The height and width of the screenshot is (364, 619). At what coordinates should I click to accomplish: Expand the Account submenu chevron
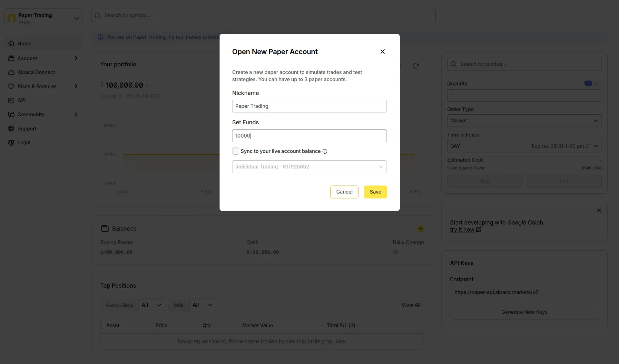[x=76, y=58]
